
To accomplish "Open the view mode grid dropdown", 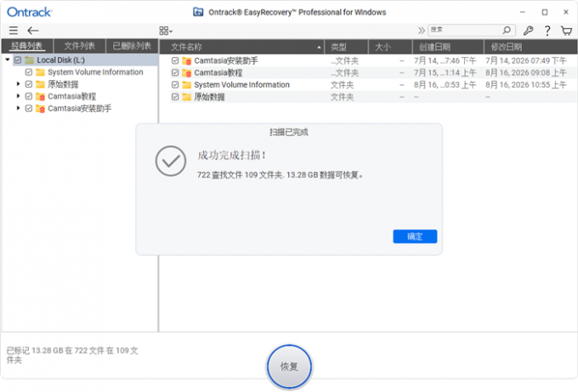I will [166, 31].
